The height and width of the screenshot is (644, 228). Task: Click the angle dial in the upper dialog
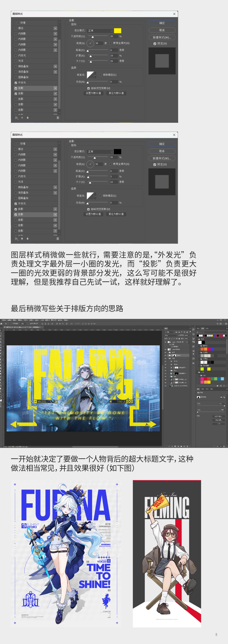coord(90,43)
